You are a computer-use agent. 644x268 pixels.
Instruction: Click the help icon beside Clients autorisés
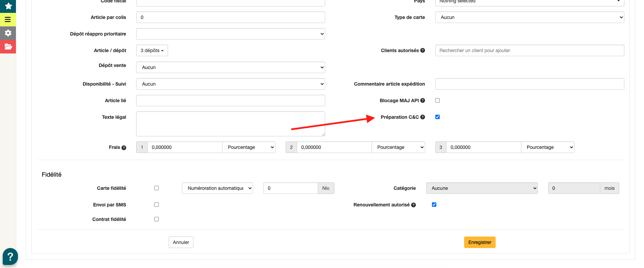coord(422,50)
